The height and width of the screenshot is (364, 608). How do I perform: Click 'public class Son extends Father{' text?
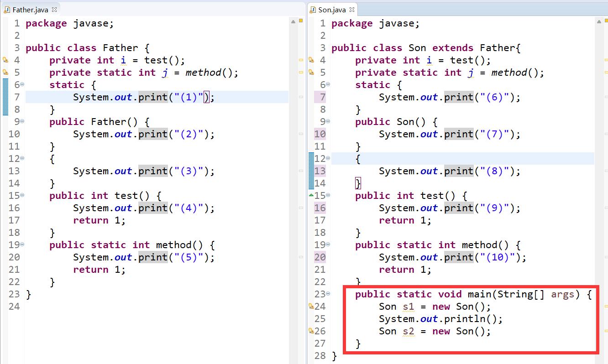pos(426,48)
